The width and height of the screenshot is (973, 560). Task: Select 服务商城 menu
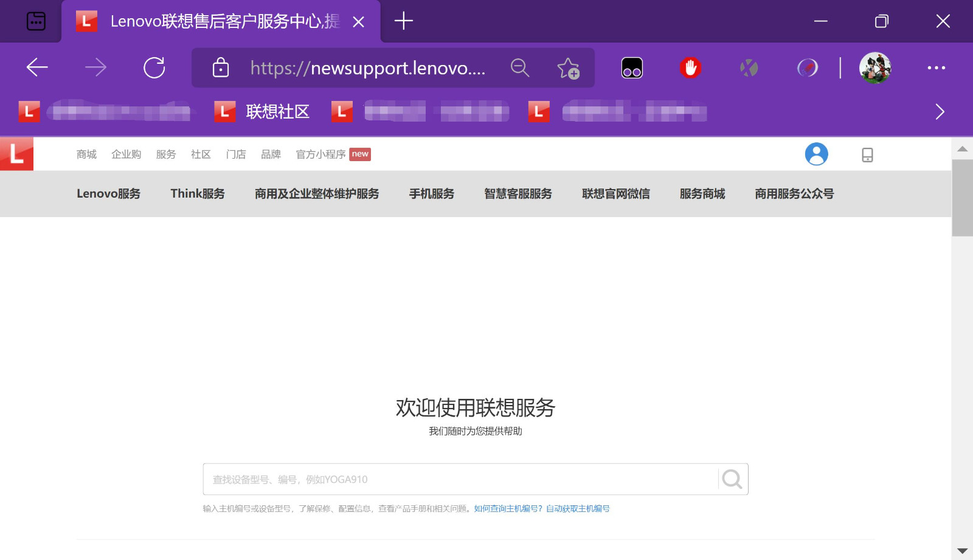pos(702,194)
